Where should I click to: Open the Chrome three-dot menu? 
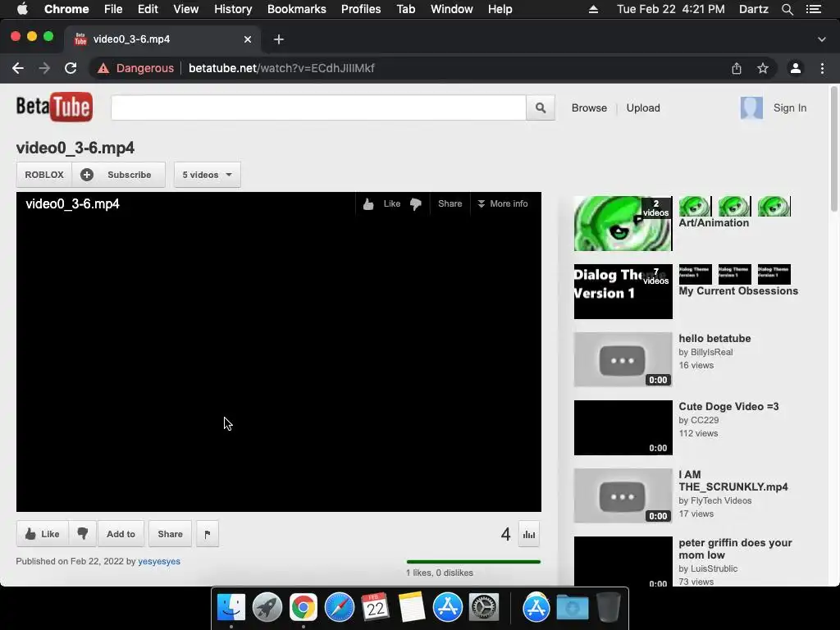(x=822, y=68)
